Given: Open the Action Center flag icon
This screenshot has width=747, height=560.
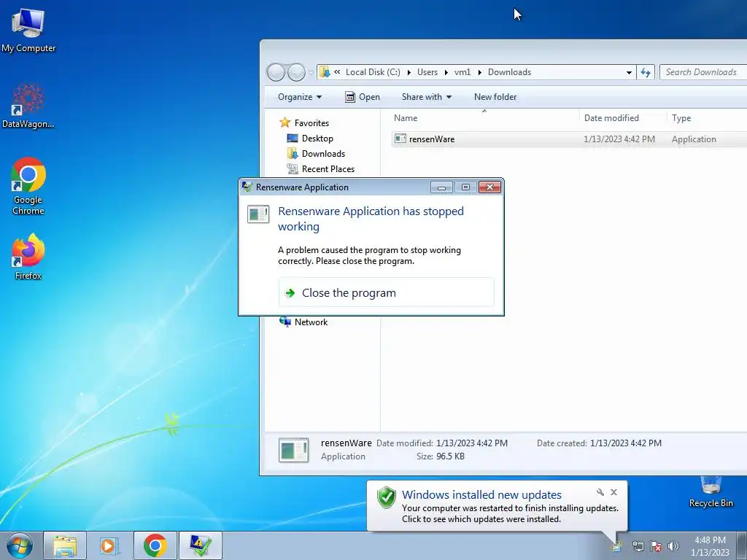Looking at the screenshot, I should point(656,546).
